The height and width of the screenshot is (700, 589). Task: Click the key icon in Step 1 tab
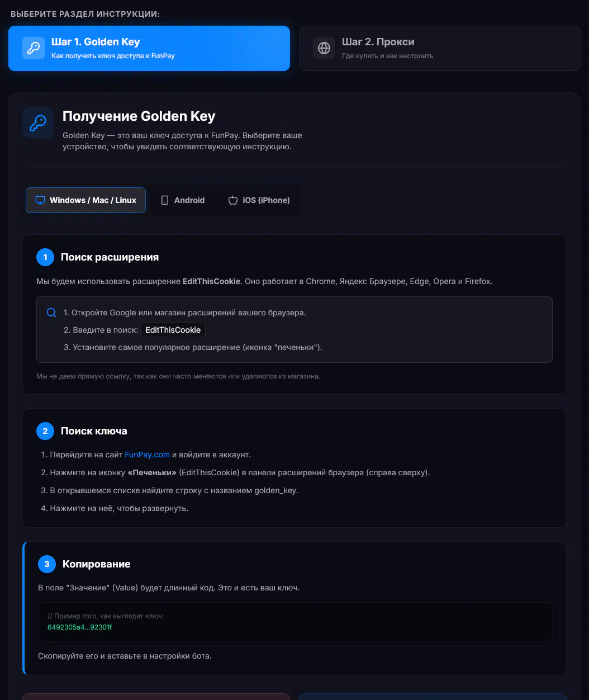click(34, 48)
